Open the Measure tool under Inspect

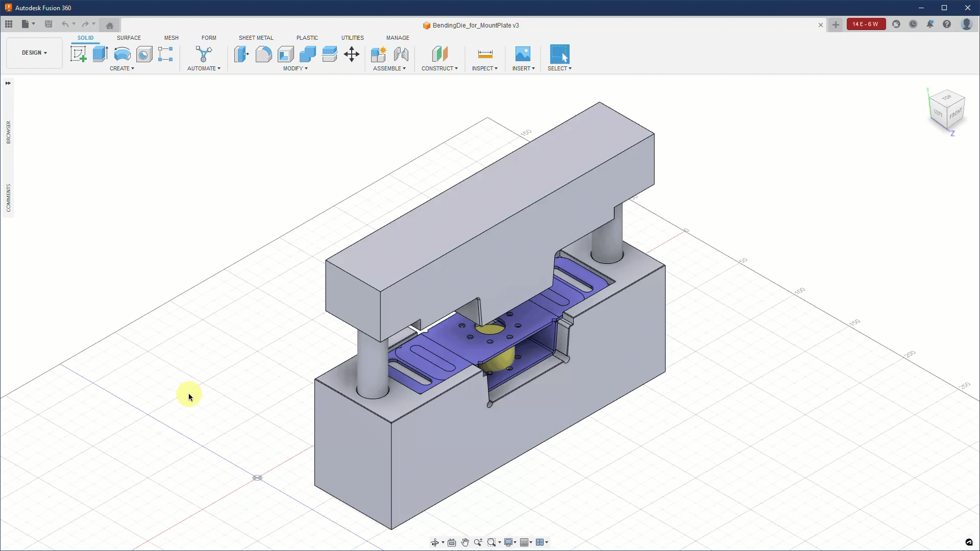click(x=485, y=54)
